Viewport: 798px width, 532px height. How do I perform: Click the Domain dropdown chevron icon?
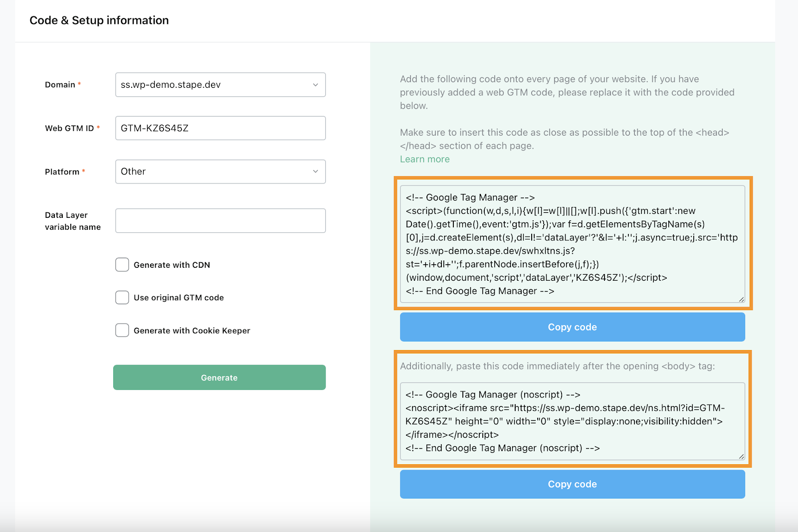[x=315, y=85]
